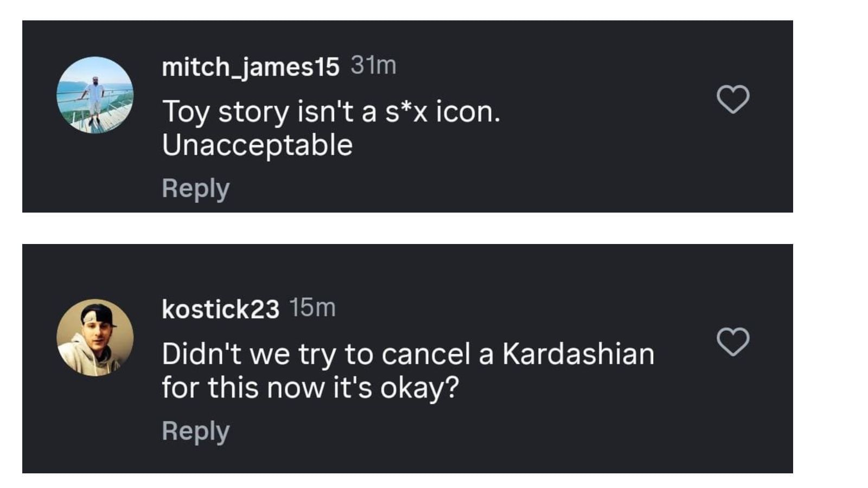View kostick23's avatar photo
Screen dimensions: 868x488
(95, 337)
